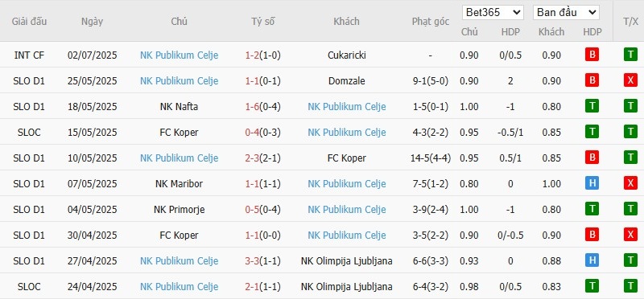This screenshot has height=299, width=644.
Task: Open NK Publikum Celje away link vs NK Nafta
Action: (347, 107)
